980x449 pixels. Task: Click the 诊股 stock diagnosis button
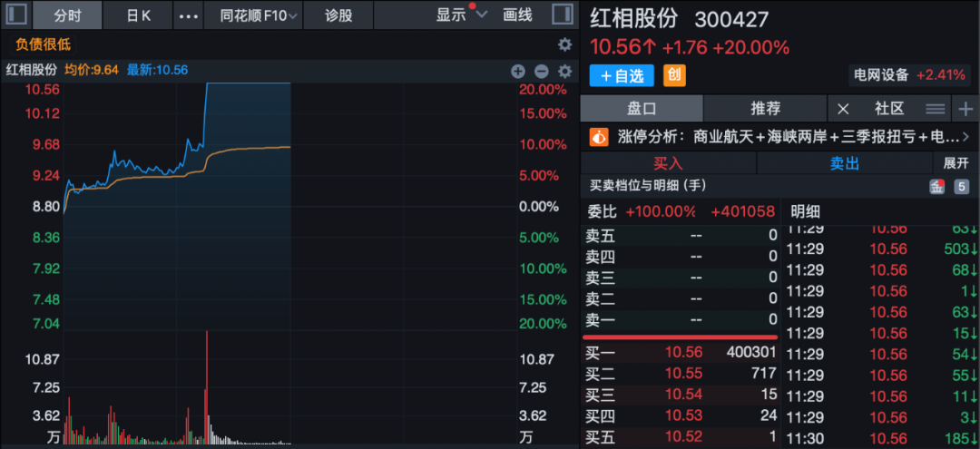[x=338, y=15]
